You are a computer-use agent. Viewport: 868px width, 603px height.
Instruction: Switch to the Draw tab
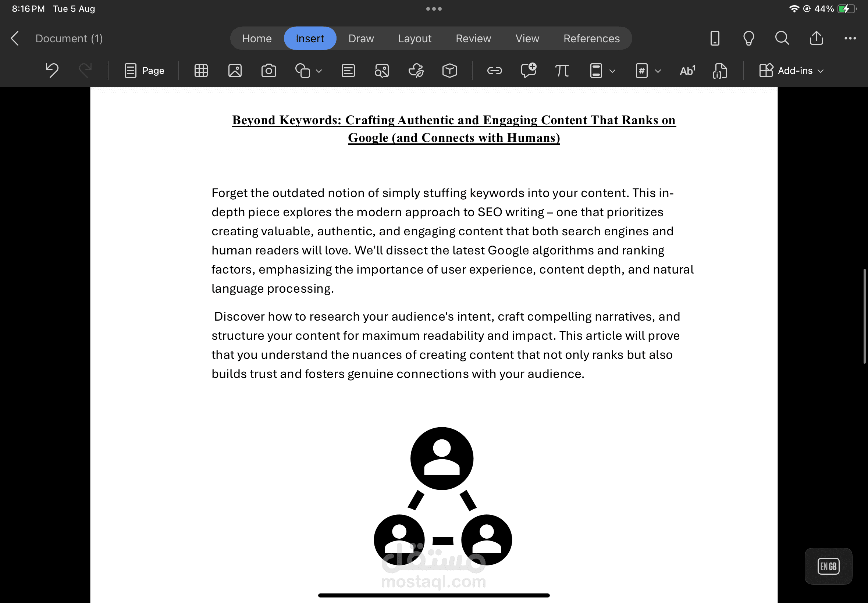click(x=361, y=39)
